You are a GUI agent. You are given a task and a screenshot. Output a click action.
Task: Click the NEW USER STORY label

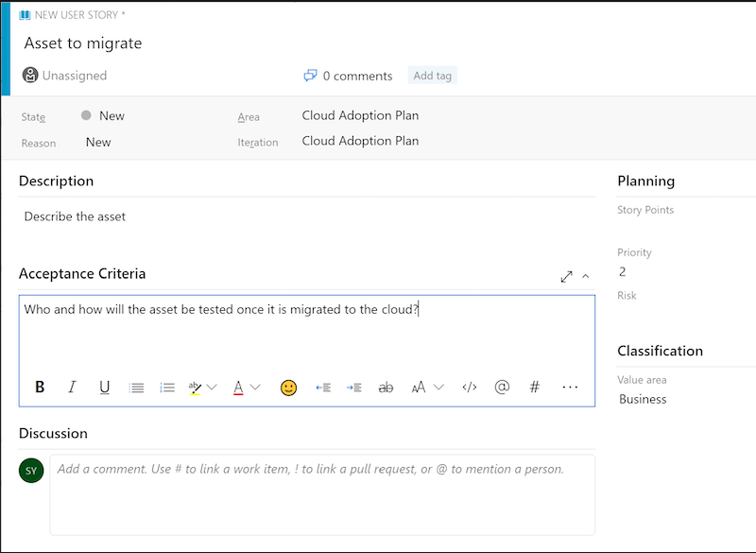click(79, 15)
